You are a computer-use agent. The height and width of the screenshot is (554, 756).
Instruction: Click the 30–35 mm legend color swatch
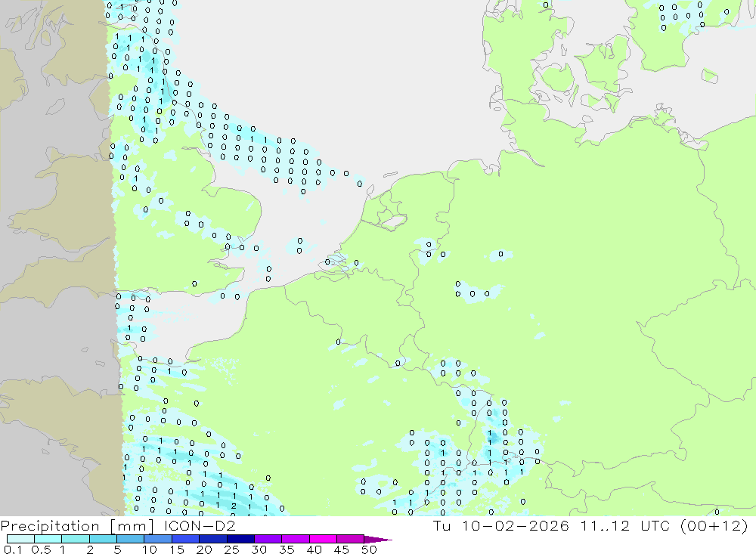[268, 539]
